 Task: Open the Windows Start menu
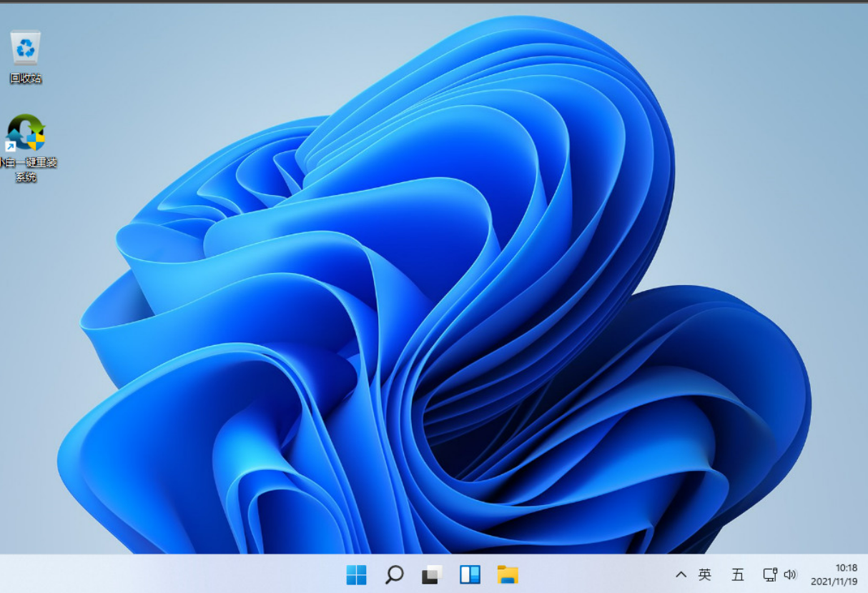(x=356, y=574)
